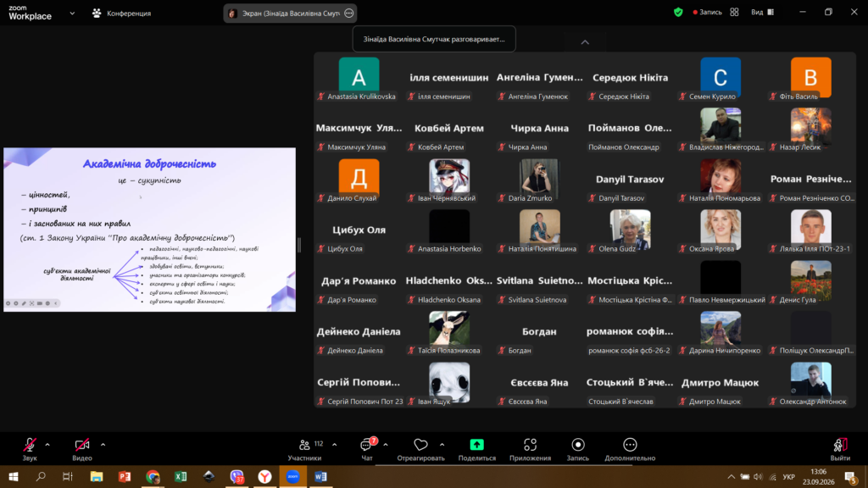Expand video options arrow next to Видео
The width and height of the screenshot is (868, 488).
coord(103,444)
